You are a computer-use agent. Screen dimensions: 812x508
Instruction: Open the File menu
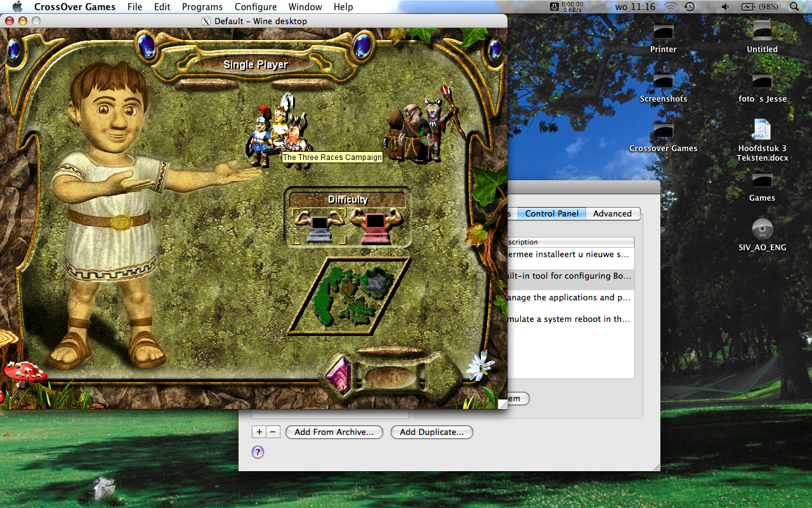pos(134,7)
